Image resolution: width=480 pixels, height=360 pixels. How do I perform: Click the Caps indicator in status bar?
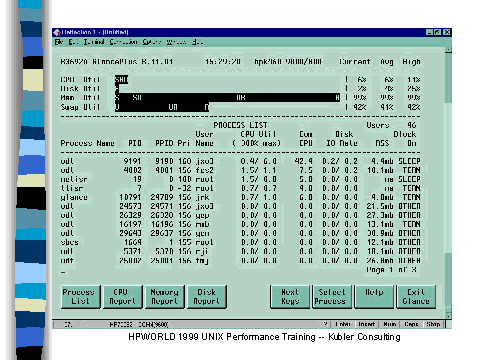[411, 324]
